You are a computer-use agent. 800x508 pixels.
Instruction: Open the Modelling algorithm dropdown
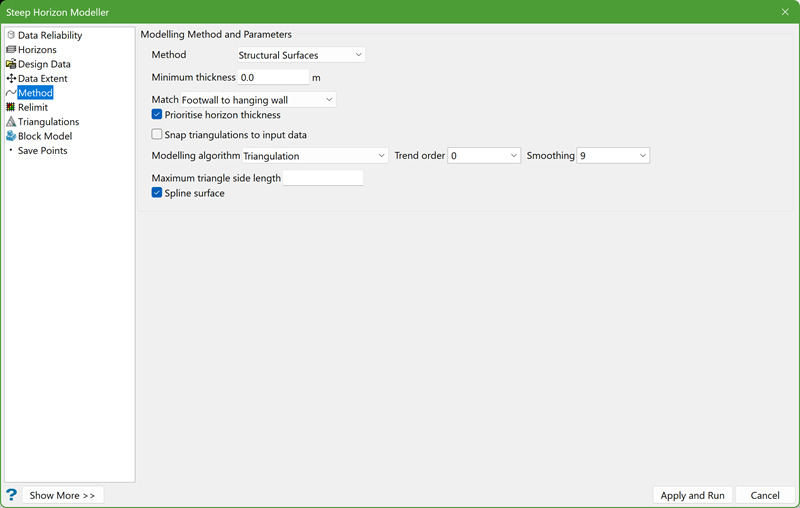point(315,156)
